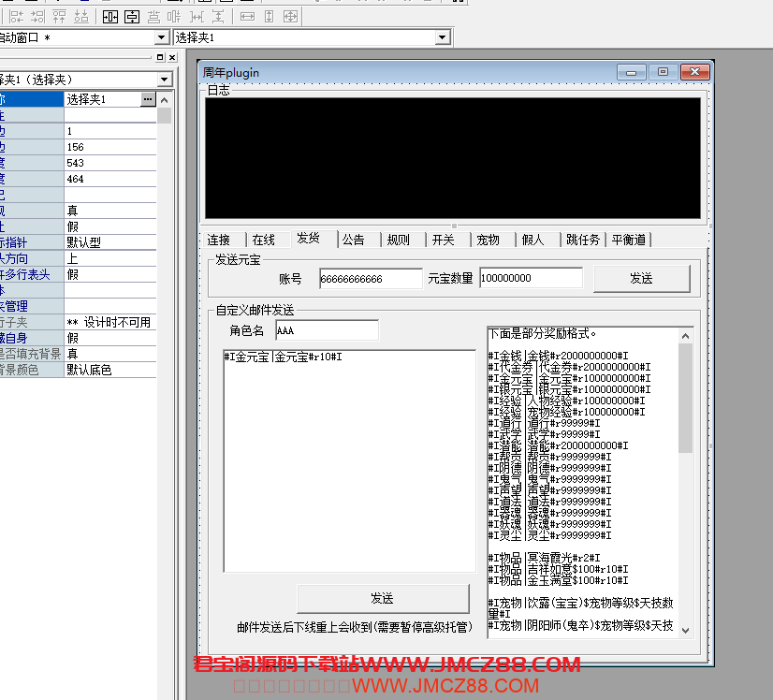
Task: Select 头方向 value 上
Action: coord(110,258)
